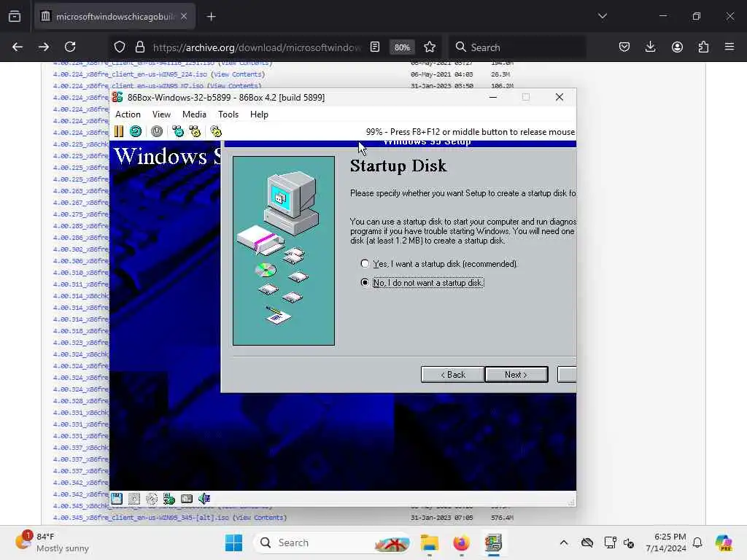747x560 pixels.
Task: Click the ACPI shutdown power icon
Action: click(x=157, y=131)
